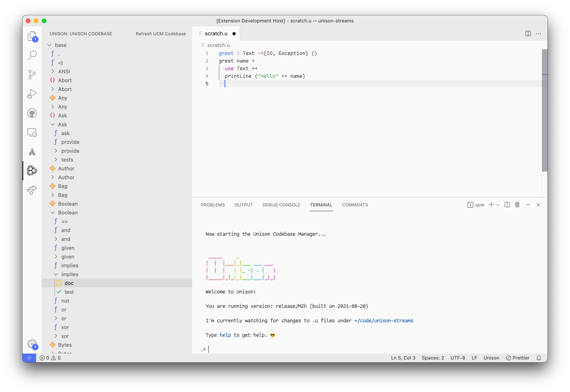Open the Search view icon
Image resolution: width=570 pixels, height=392 pixels.
[x=32, y=55]
